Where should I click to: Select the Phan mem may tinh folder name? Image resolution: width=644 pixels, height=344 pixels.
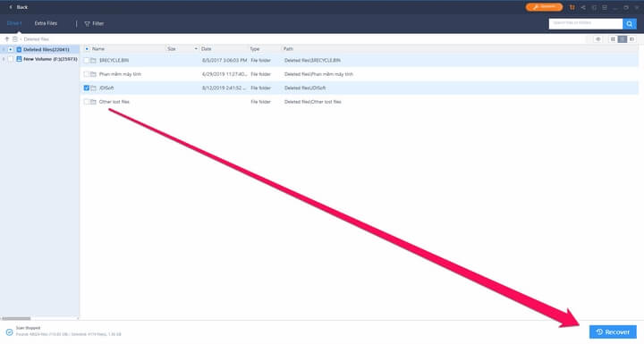point(120,74)
